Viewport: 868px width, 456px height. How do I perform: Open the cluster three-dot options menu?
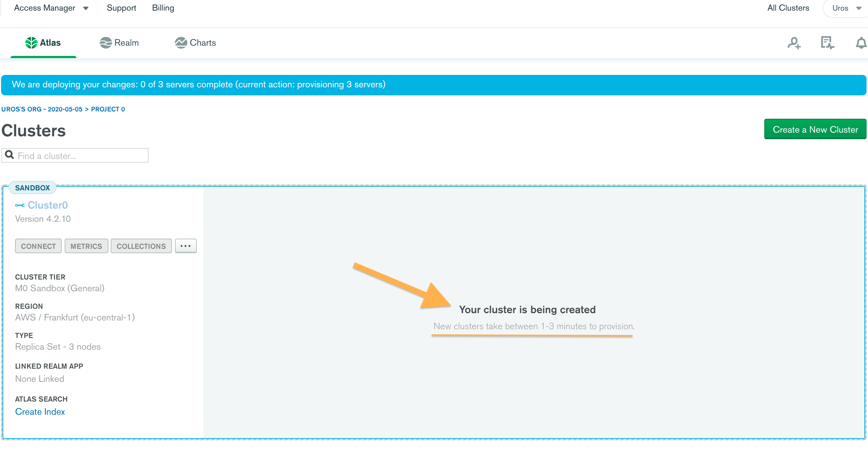[x=186, y=246]
